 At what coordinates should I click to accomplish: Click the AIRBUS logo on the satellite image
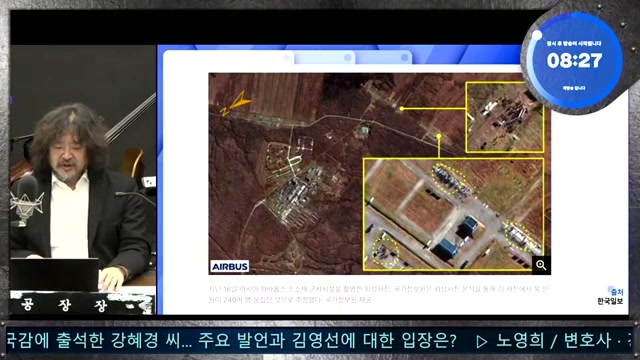click(x=230, y=267)
